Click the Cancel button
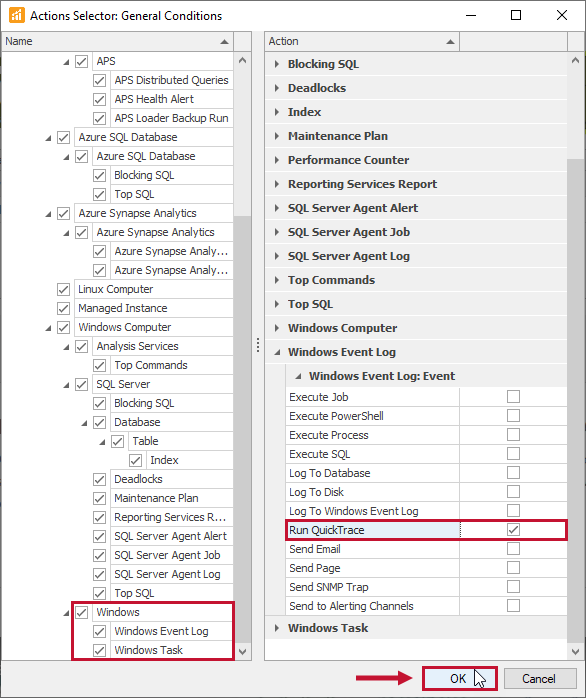 [540, 678]
